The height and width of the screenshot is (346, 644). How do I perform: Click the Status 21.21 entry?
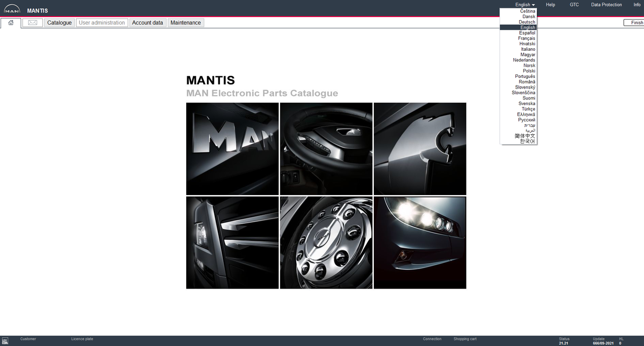[x=564, y=341]
